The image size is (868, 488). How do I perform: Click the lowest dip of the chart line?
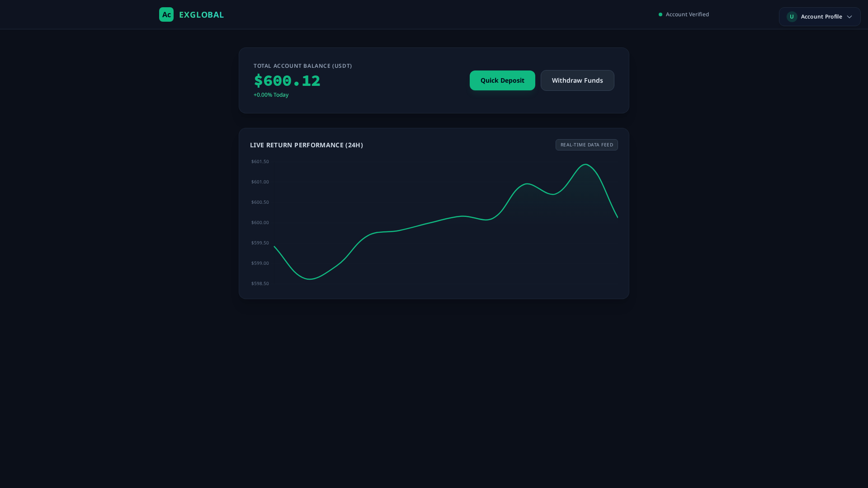tap(310, 279)
